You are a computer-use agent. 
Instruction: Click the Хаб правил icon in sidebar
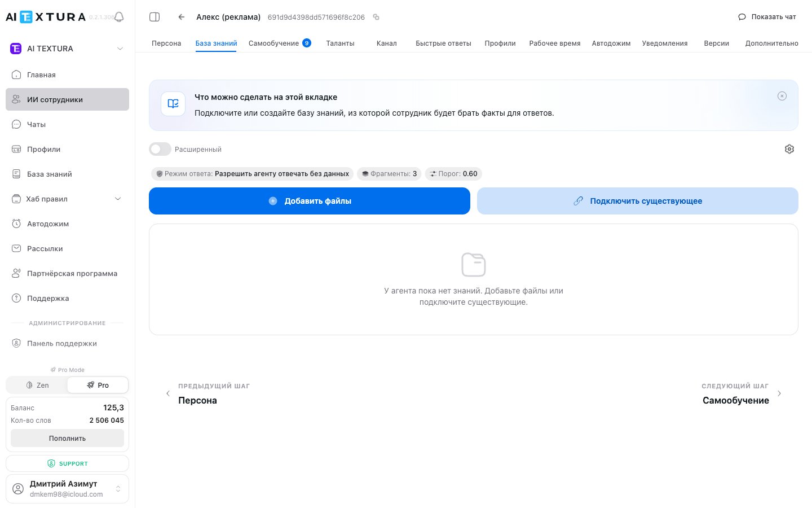coord(16,199)
